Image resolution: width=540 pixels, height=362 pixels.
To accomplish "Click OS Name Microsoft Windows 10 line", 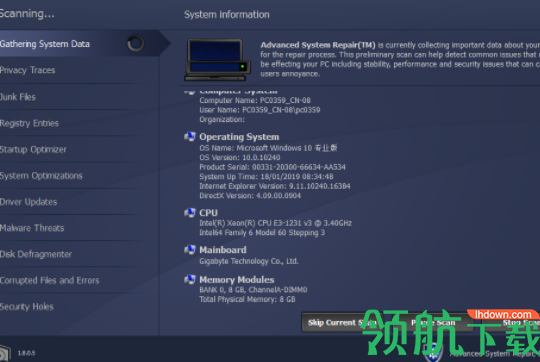I will coord(268,148).
